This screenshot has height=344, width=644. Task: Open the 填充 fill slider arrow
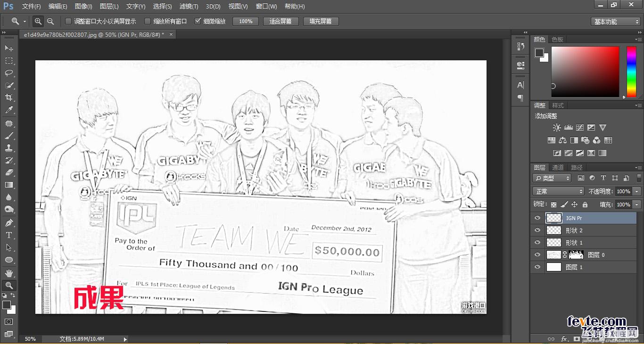coord(637,205)
